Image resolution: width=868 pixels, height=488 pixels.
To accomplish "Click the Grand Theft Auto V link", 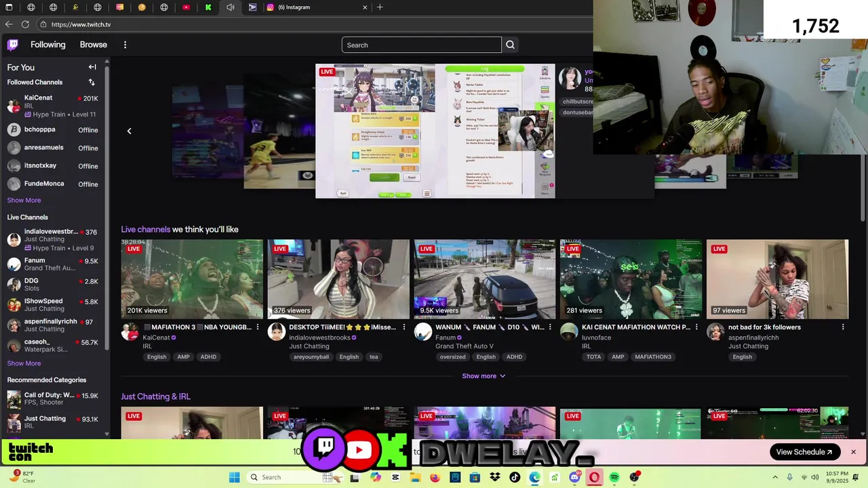I will point(465,346).
